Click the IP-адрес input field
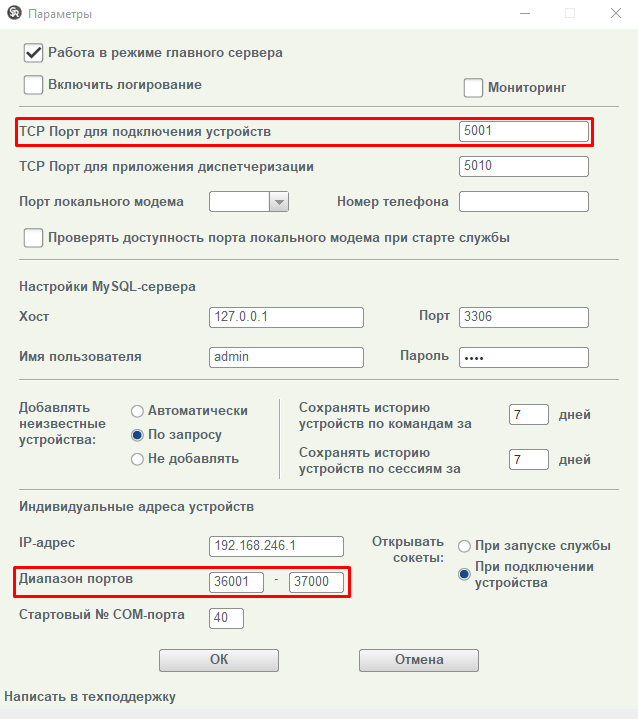This screenshot has width=638, height=719. click(x=276, y=546)
